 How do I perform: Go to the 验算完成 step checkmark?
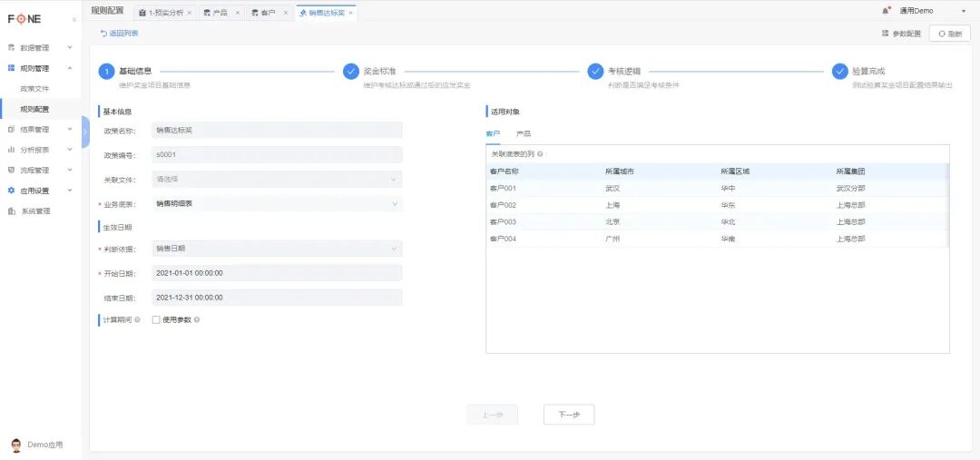pos(839,72)
